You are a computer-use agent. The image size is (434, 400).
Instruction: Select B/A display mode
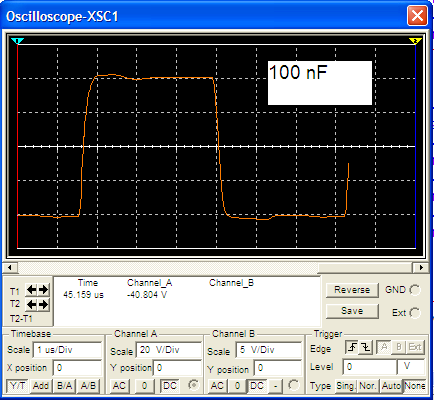pos(65,386)
